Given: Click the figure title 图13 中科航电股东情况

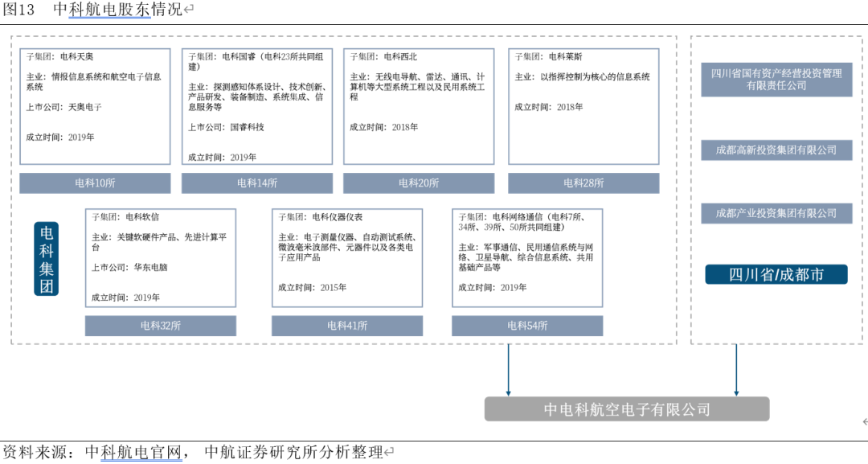Looking at the screenshot, I should (93, 10).
